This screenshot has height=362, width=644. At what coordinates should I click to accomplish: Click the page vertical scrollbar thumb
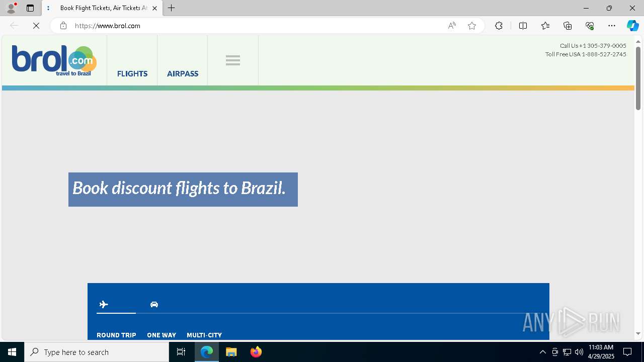coord(638,78)
